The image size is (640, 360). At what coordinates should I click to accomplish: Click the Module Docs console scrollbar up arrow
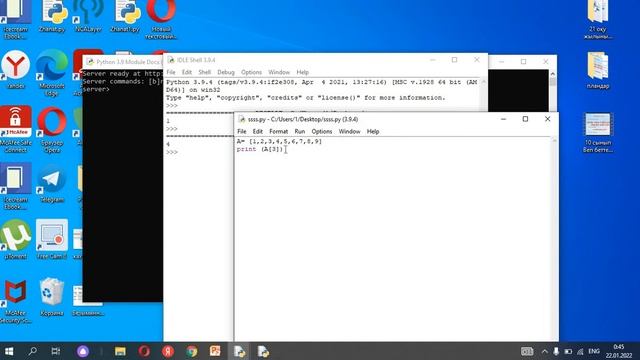[x=553, y=74]
